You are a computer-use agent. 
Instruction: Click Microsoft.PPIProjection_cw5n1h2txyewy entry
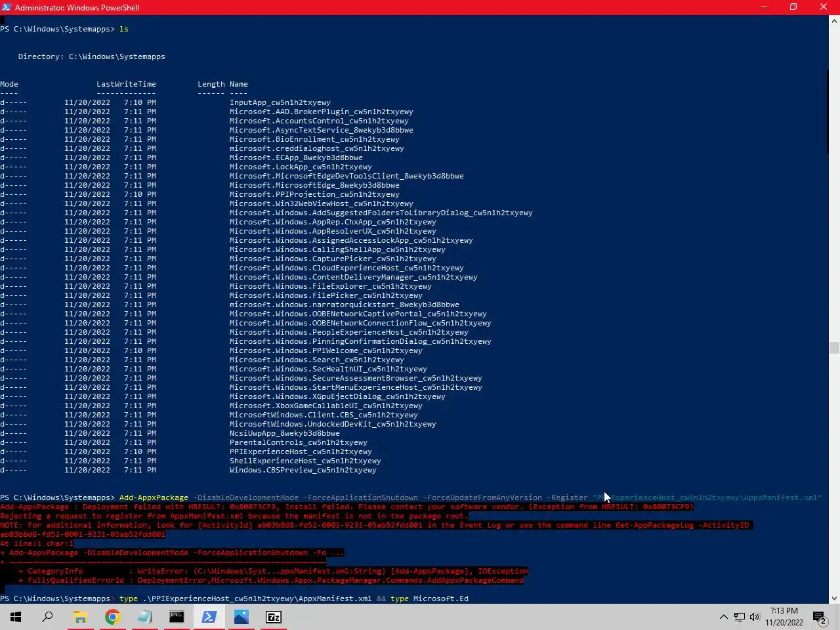pyautogui.click(x=314, y=194)
